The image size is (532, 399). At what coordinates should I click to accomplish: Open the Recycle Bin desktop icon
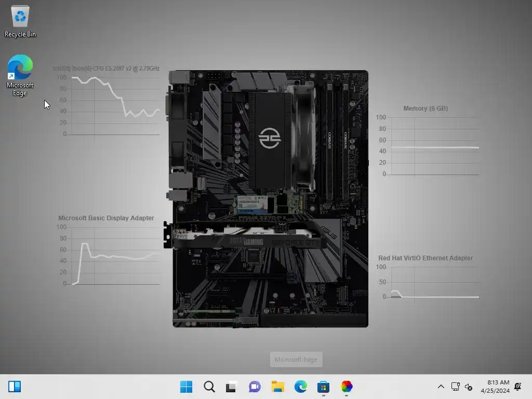pos(20,21)
